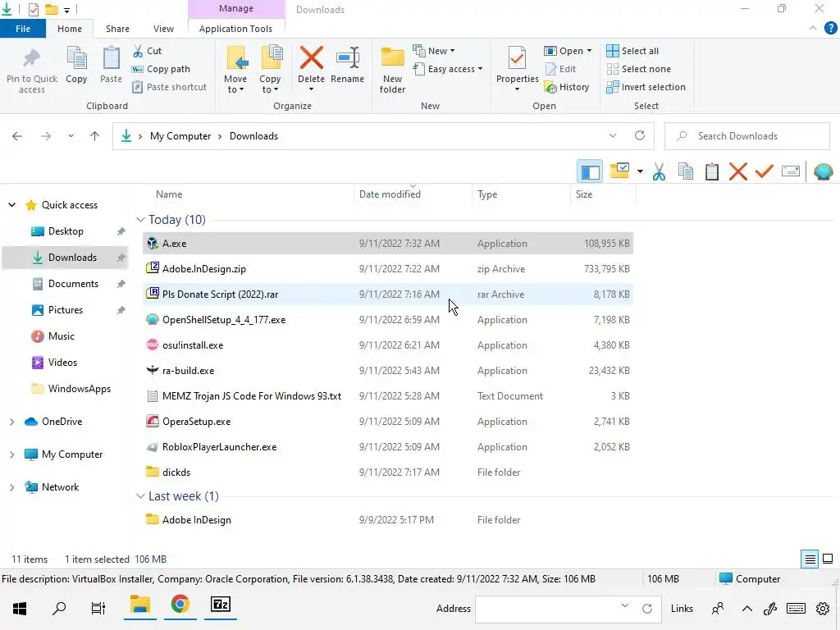Go up one folder level arrow

point(95,136)
